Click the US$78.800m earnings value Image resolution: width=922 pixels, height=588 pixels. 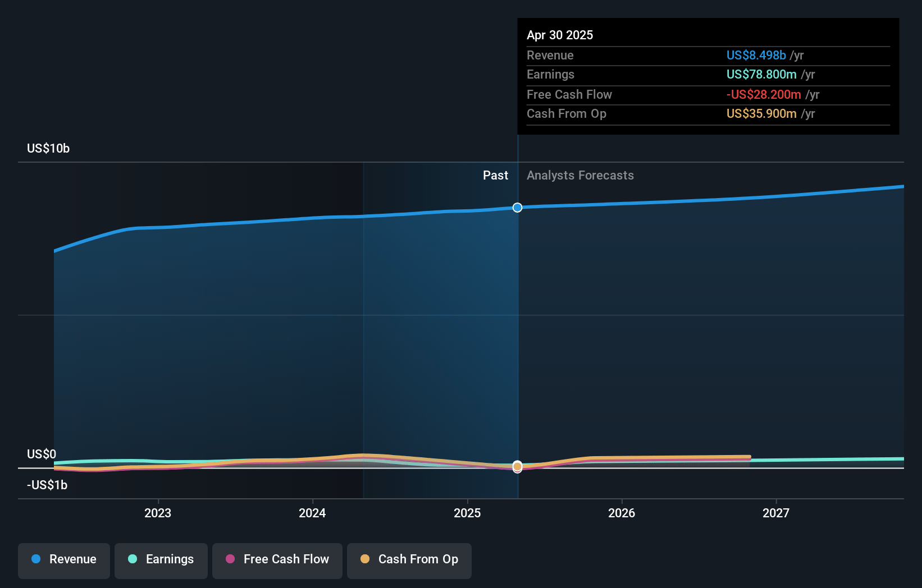(x=761, y=74)
